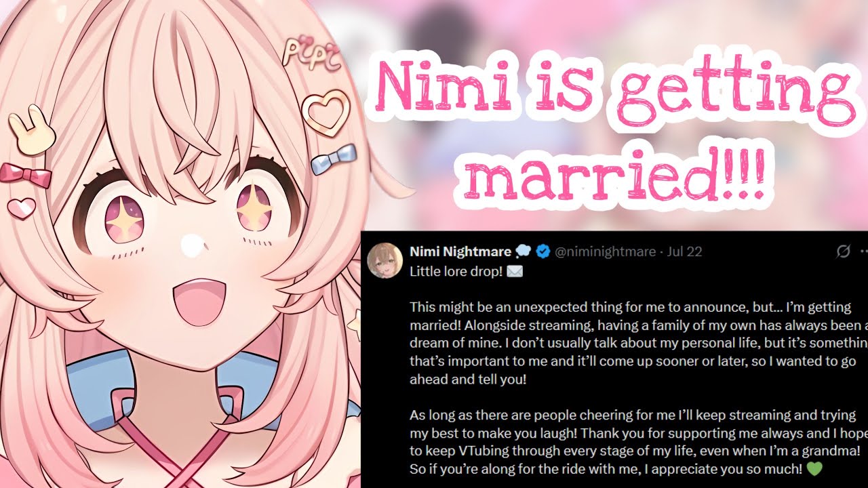Click the Jul 22 tweet timestamp
The height and width of the screenshot is (488, 868).
click(x=684, y=252)
